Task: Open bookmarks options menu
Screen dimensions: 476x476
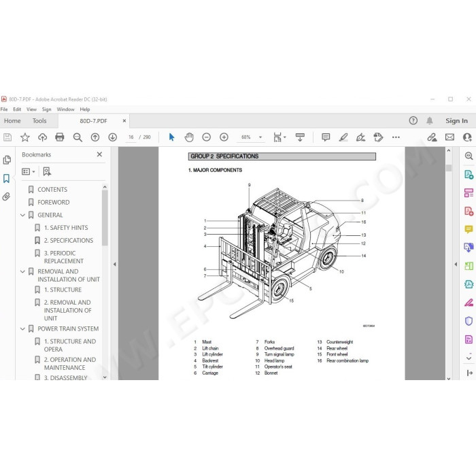Action: [x=29, y=172]
